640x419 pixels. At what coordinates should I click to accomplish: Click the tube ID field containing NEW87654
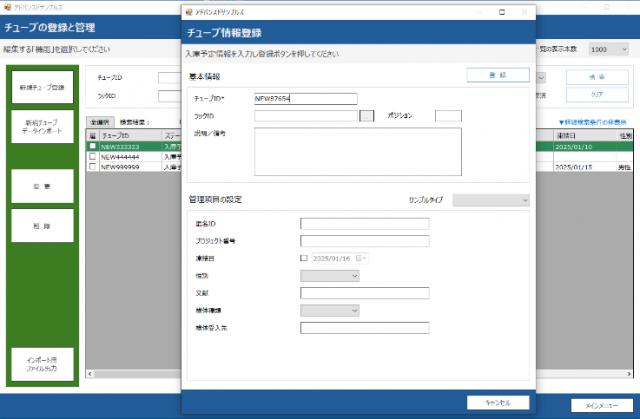(305, 99)
